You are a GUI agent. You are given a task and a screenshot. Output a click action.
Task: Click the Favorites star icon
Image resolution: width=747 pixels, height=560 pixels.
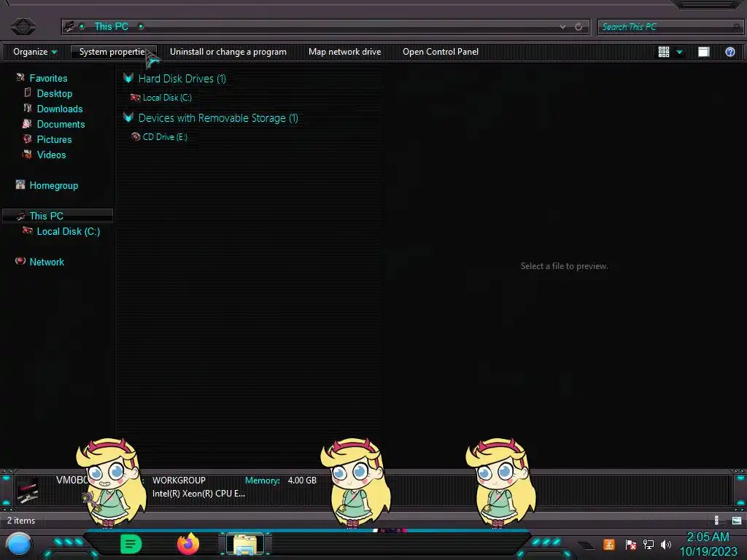point(20,77)
